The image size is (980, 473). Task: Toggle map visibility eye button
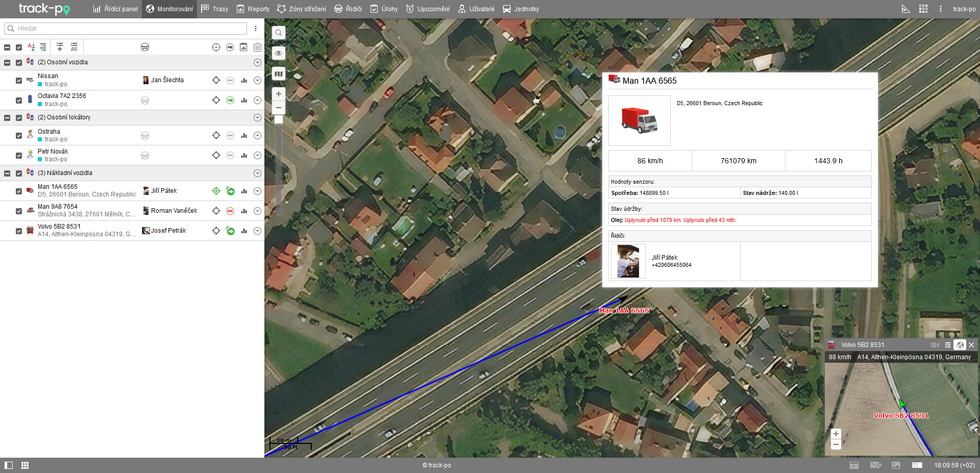(x=279, y=53)
